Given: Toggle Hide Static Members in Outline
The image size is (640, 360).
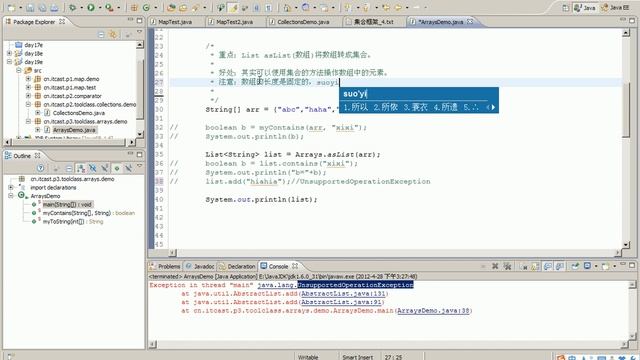Looking at the screenshot, I should point(104,168).
